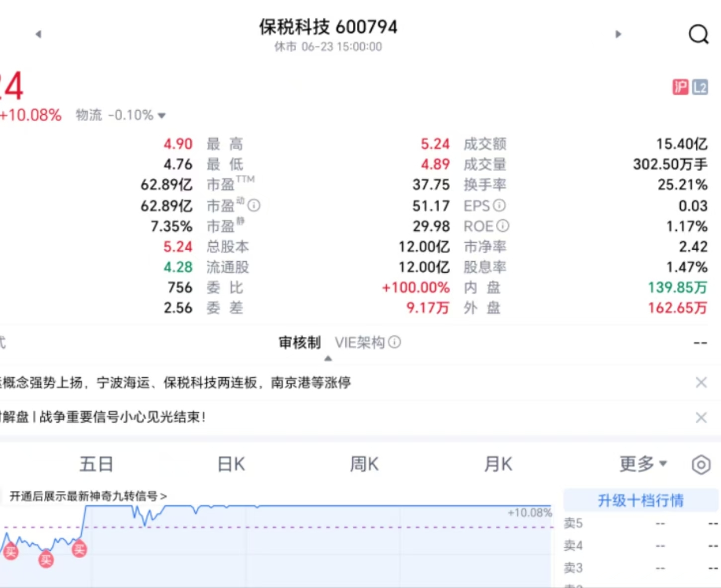
Task: Expand the 物流 -0.10% sector dropdown
Action: [120, 115]
